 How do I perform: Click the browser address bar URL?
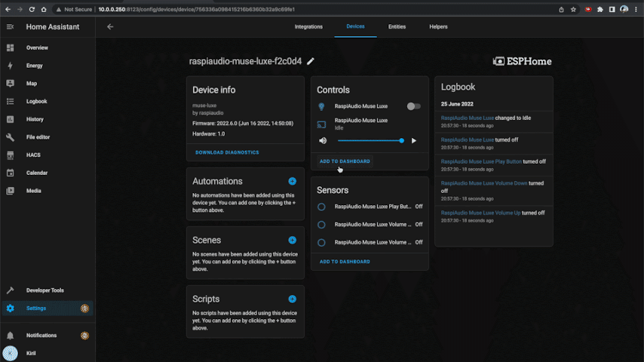click(x=196, y=9)
